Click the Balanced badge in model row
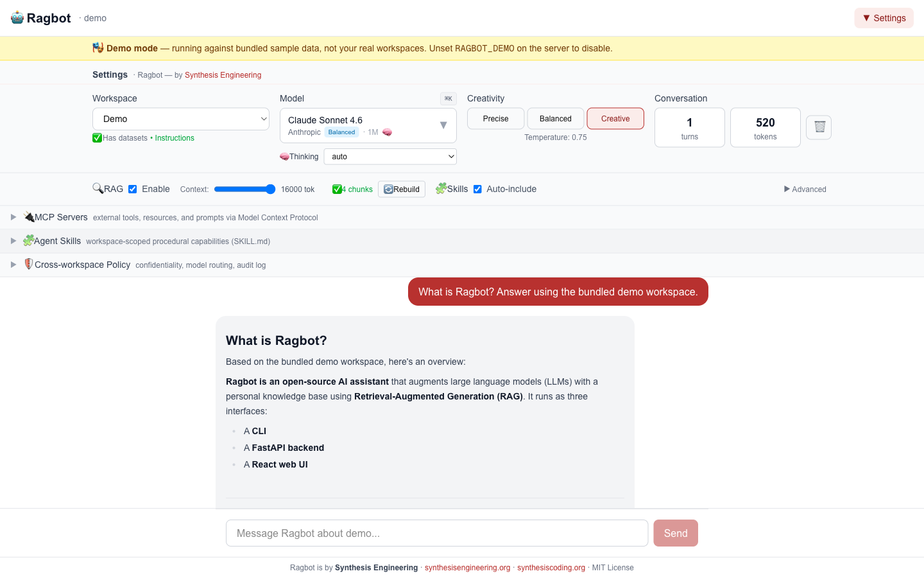This screenshot has width=924, height=578. tap(341, 132)
